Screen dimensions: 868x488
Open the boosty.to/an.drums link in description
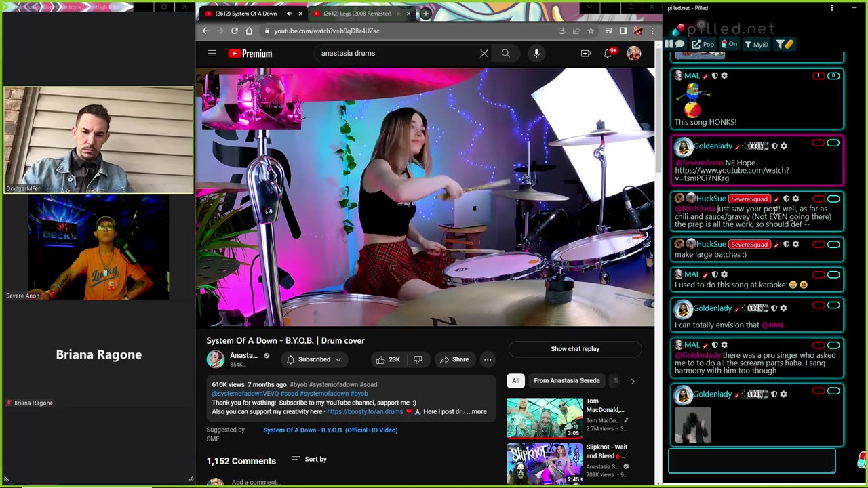click(x=365, y=411)
